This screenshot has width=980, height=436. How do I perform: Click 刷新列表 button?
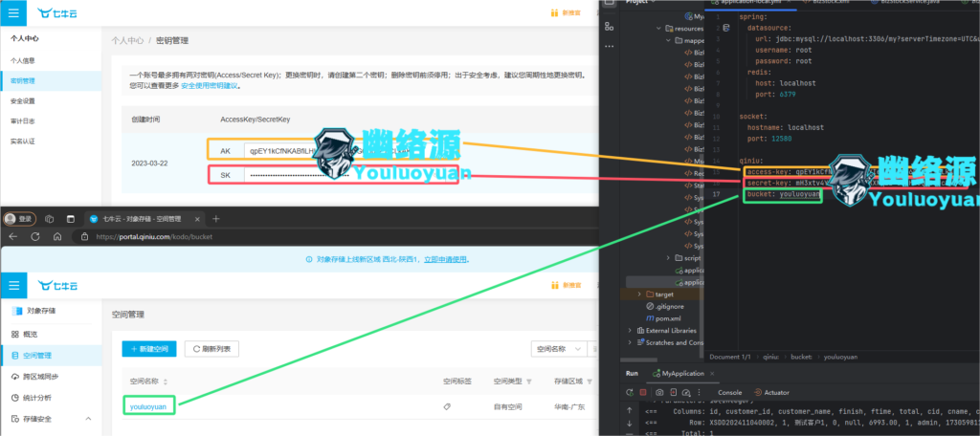(x=212, y=349)
